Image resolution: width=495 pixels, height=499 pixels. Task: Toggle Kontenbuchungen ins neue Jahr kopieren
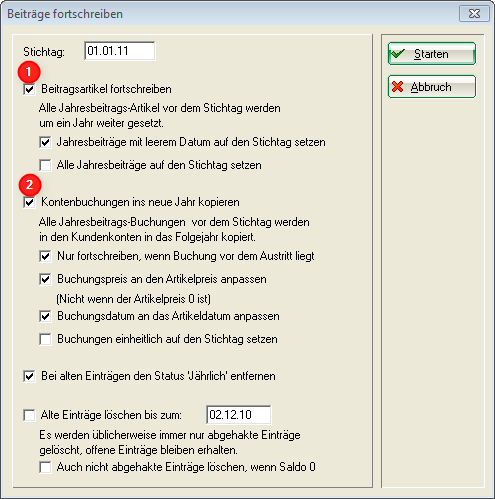29,202
